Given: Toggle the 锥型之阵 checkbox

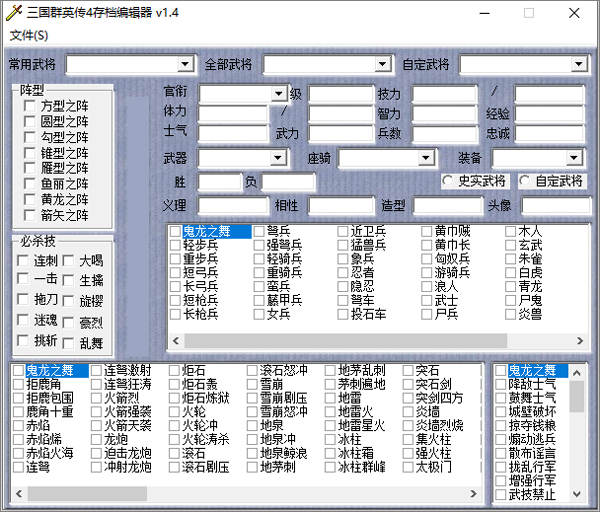Looking at the screenshot, I should (x=30, y=153).
